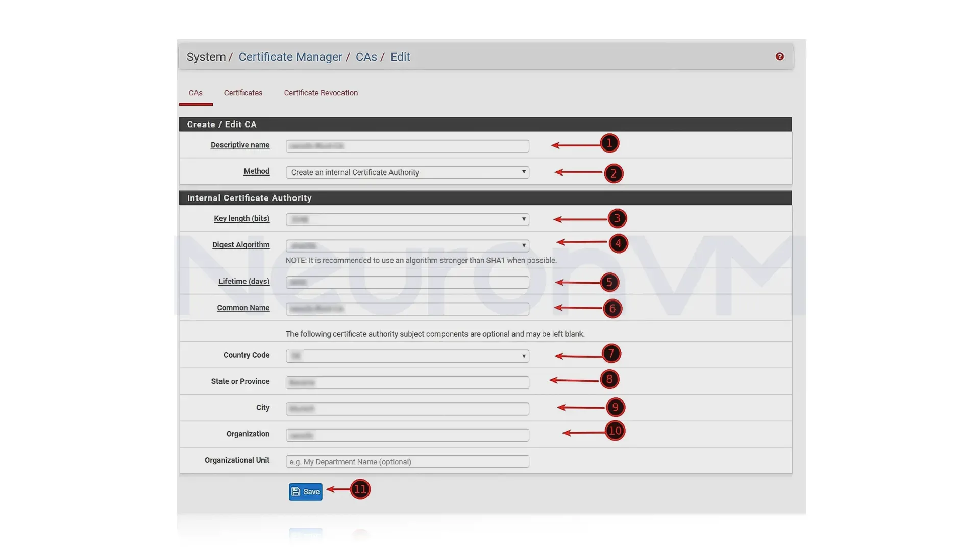Focus the Descriptive name field
The width and height of the screenshot is (980, 551).
[407, 146]
